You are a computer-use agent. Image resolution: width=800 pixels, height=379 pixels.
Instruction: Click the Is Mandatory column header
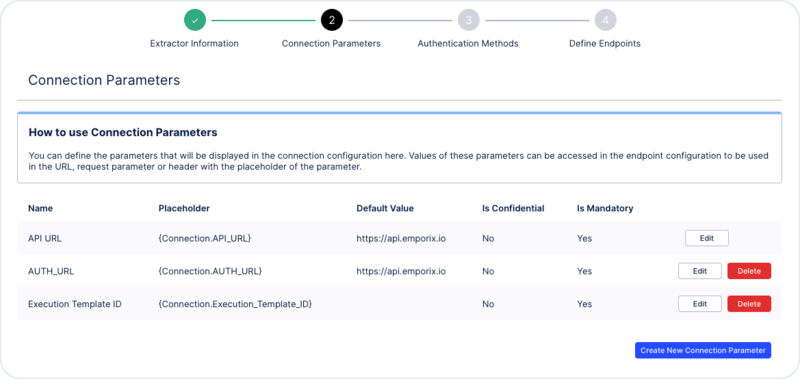605,208
